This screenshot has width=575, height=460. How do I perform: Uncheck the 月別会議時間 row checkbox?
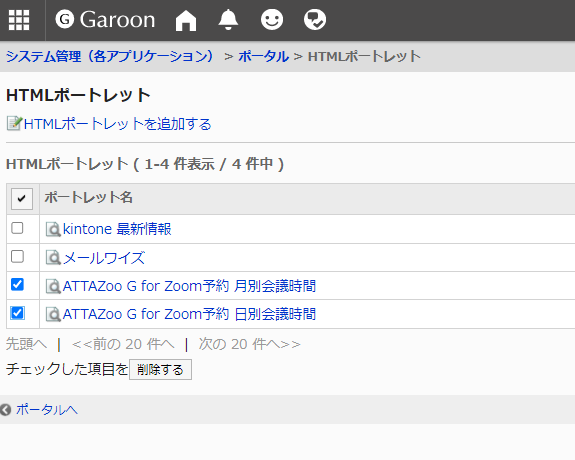(x=17, y=285)
